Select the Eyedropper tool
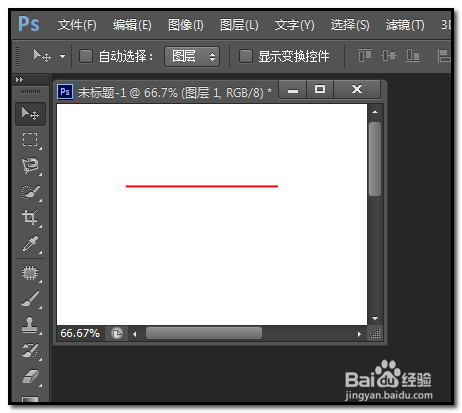 coord(30,244)
